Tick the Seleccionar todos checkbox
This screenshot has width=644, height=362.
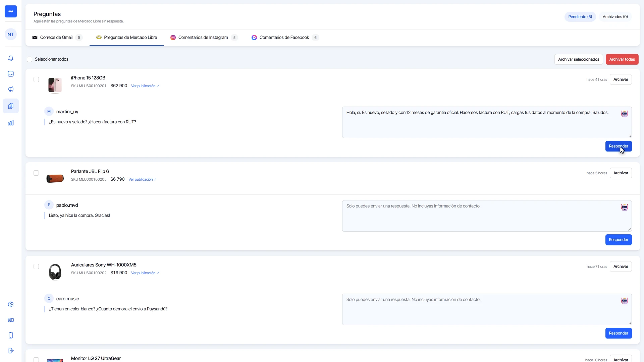point(30,59)
